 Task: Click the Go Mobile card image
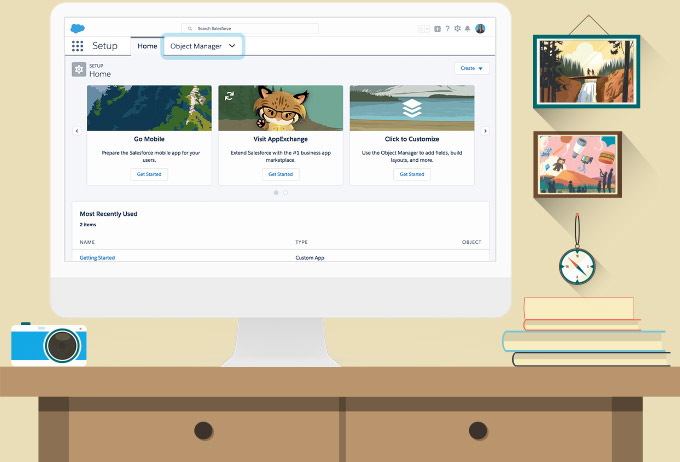pos(149,108)
